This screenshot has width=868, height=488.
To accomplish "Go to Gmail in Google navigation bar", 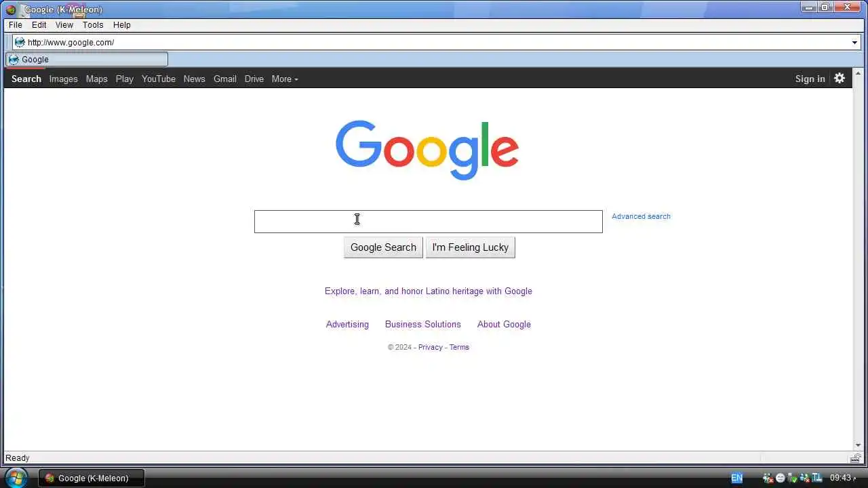I will click(225, 79).
